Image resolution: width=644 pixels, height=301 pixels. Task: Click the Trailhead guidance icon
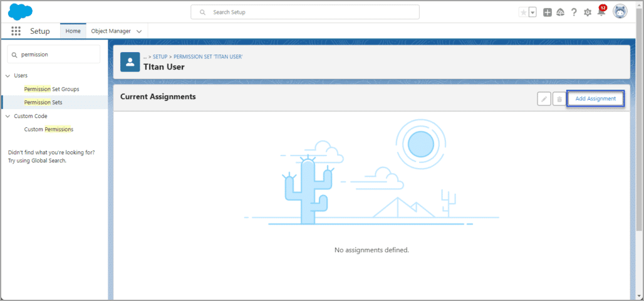coord(560,13)
